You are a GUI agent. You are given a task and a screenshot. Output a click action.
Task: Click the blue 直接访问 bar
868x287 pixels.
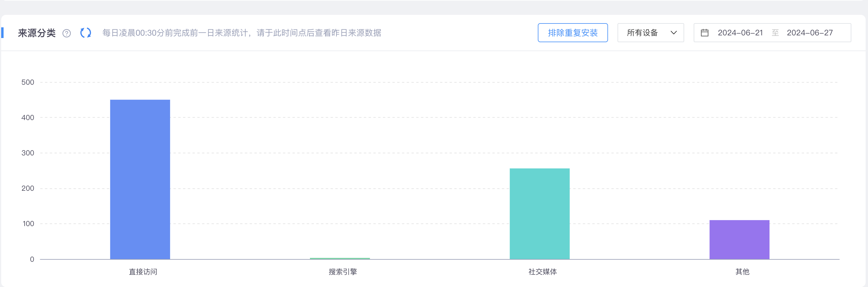[140, 179]
